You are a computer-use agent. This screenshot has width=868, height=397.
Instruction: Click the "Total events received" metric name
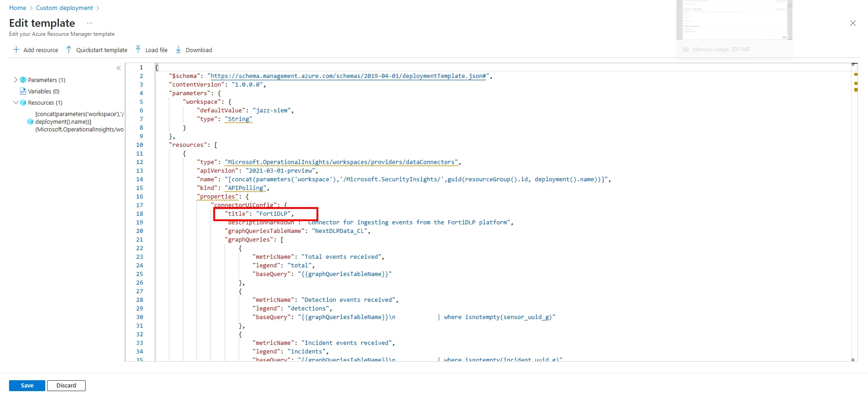(341, 257)
